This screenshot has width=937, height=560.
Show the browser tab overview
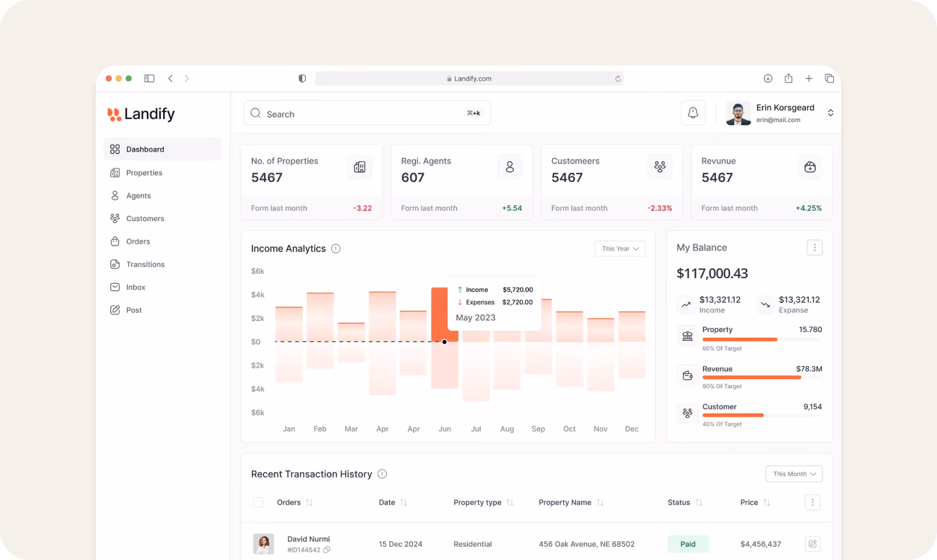tap(829, 79)
